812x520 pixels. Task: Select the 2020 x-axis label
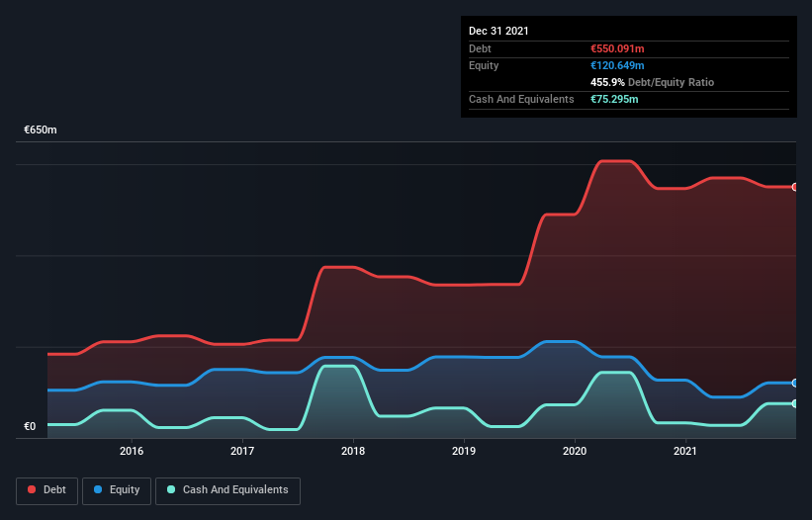click(575, 451)
